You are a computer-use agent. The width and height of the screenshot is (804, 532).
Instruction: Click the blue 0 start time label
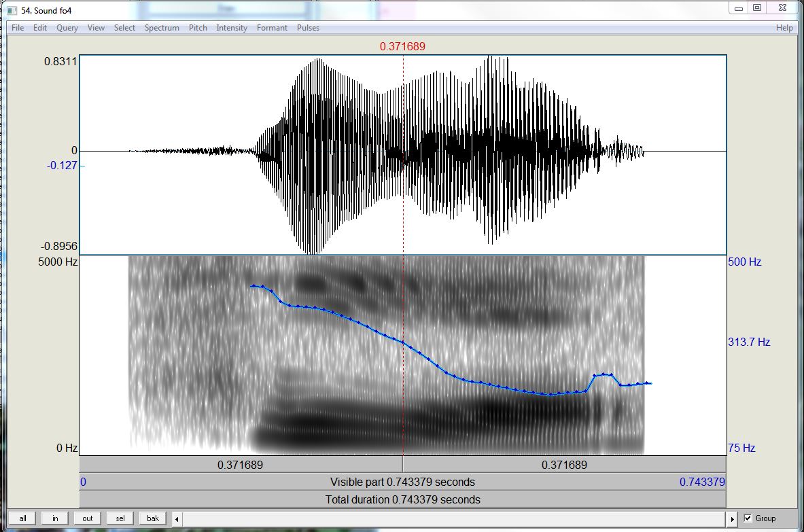pyautogui.click(x=83, y=482)
